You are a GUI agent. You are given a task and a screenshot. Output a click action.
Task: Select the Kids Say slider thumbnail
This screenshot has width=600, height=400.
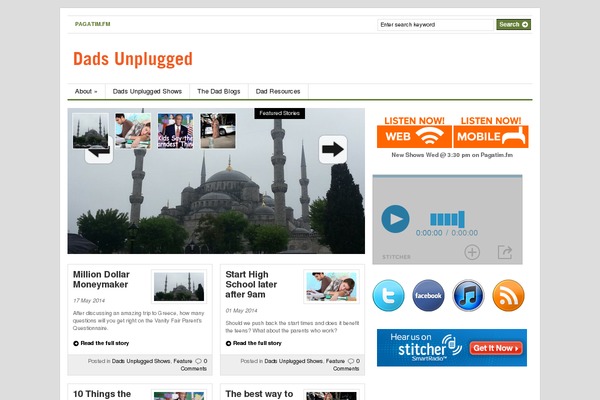[175, 131]
